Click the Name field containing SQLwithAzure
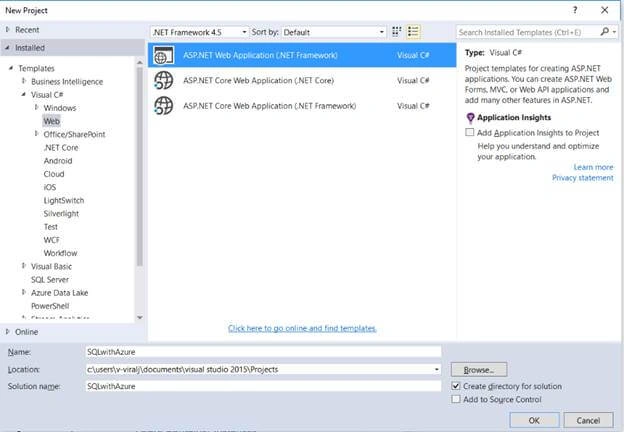The height and width of the screenshot is (432, 624). (x=263, y=352)
